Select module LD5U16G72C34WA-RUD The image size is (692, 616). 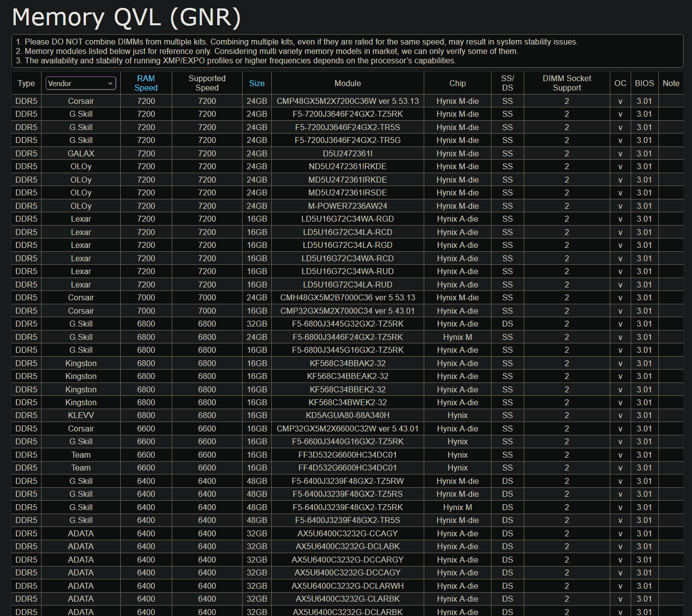coord(347,271)
